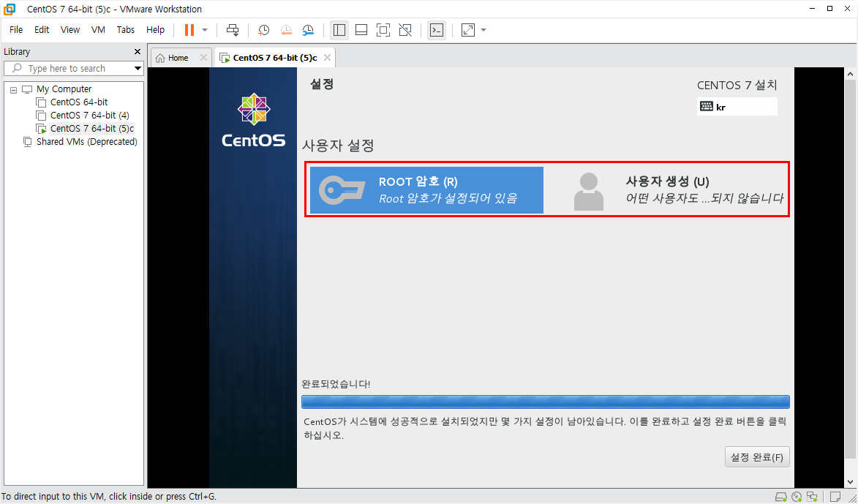Click the 사용자 설정 heading
This screenshot has width=858, height=504.
pos(338,146)
